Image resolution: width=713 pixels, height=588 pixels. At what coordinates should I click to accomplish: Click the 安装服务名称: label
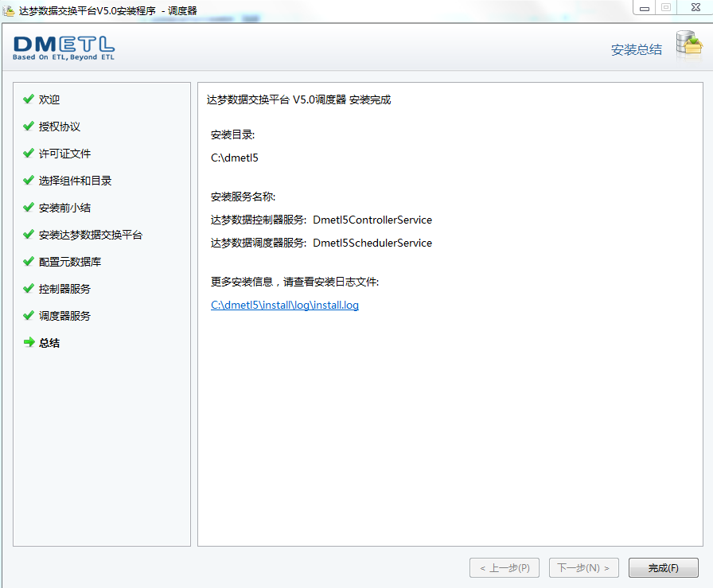244,197
